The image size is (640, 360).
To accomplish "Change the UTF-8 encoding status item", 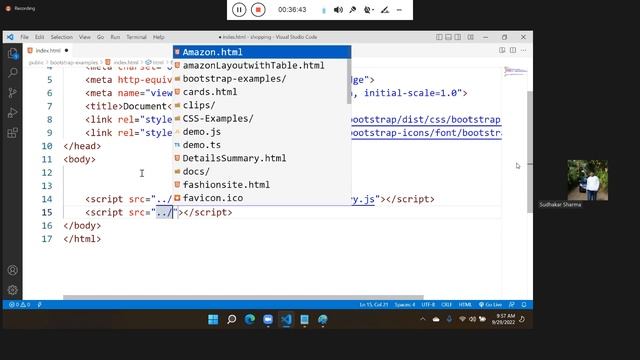I will (x=428, y=305).
